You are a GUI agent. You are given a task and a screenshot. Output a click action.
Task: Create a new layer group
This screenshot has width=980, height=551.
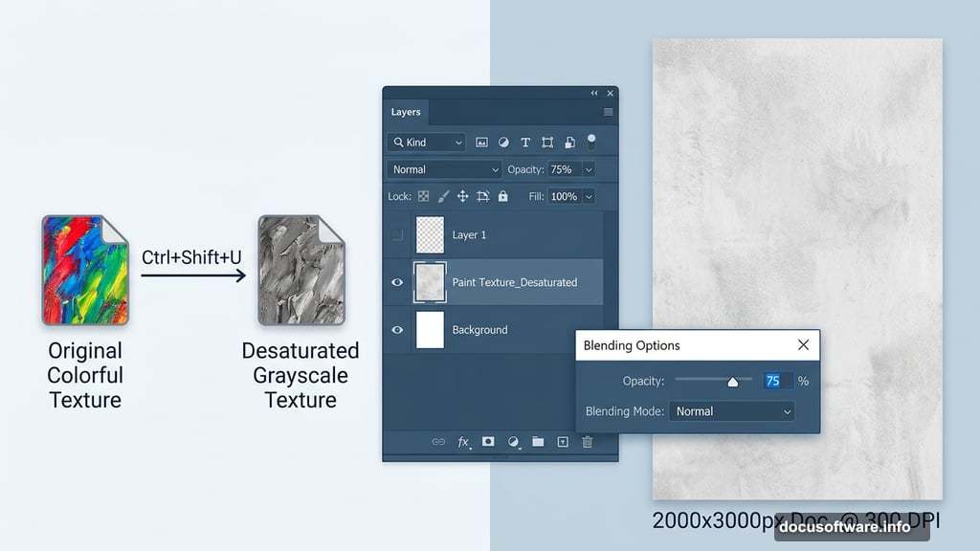coord(538,442)
